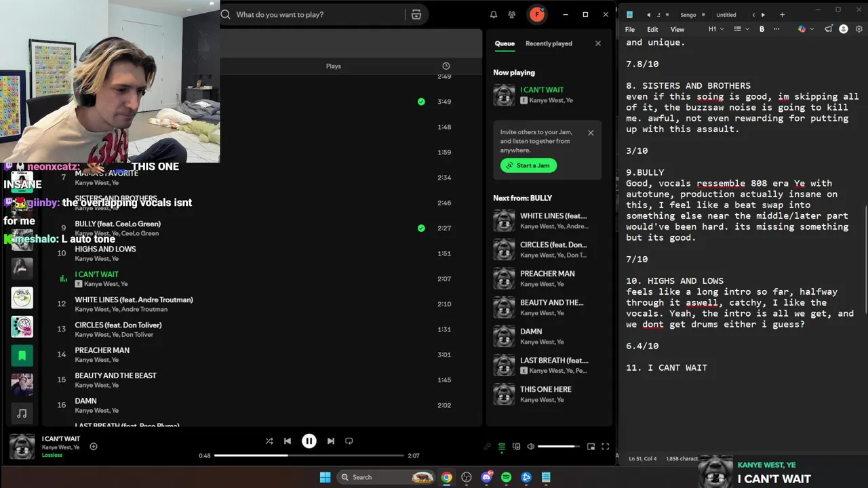Open the music note playlist in sidebar

[22, 413]
